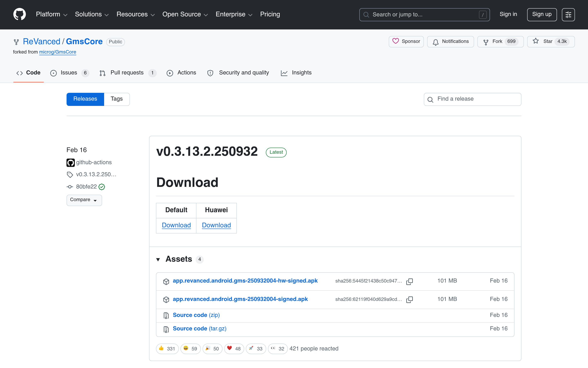This screenshot has width=588, height=368.
Task: Download Source code (tar.gz)
Action: tap(199, 329)
